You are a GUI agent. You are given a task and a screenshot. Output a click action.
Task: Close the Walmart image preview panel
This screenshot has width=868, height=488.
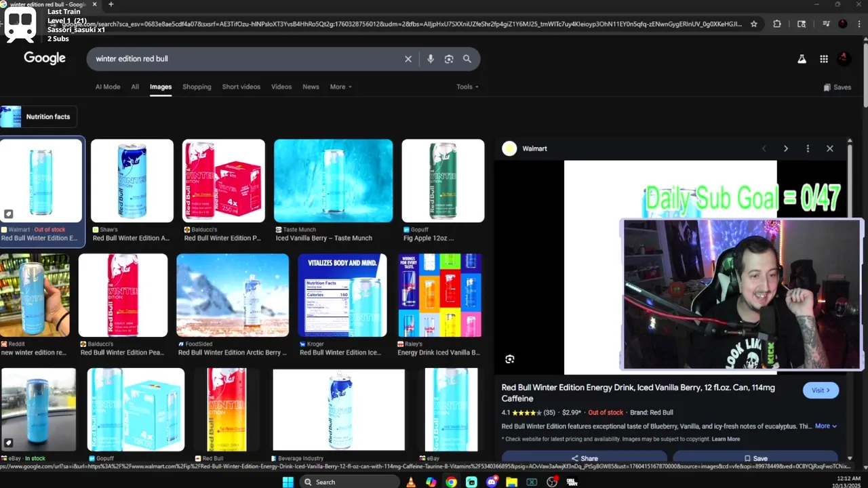click(830, 148)
